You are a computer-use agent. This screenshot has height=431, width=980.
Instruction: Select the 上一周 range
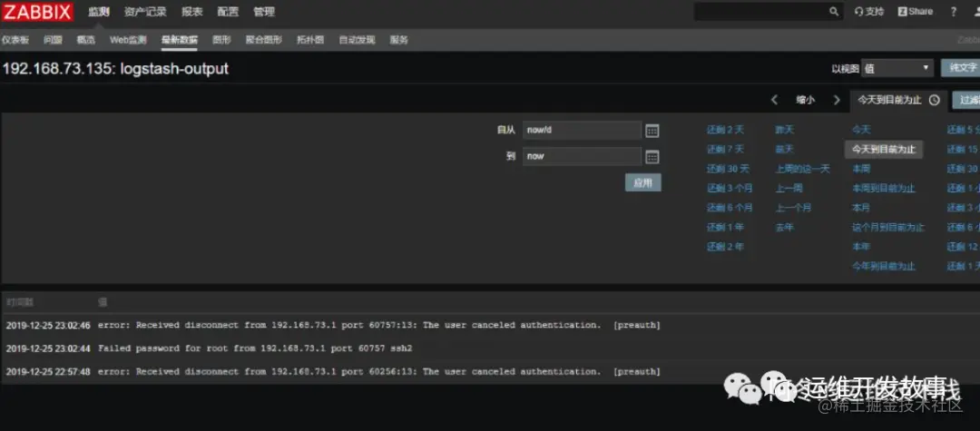click(789, 188)
